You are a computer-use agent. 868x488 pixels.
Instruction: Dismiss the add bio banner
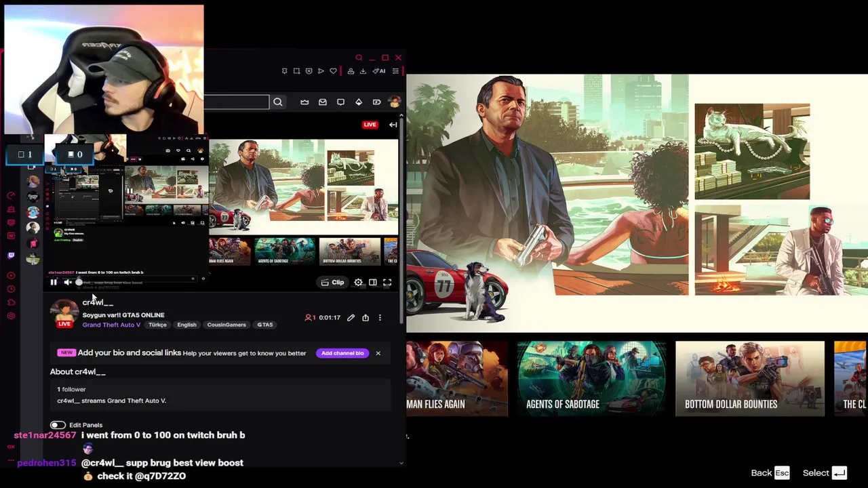tap(378, 353)
